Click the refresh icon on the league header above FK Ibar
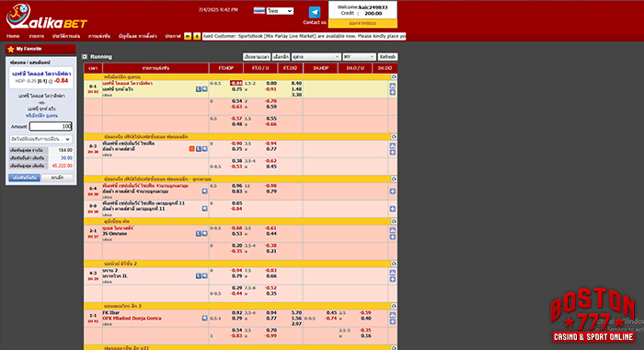The width and height of the screenshot is (644, 350). point(394,306)
